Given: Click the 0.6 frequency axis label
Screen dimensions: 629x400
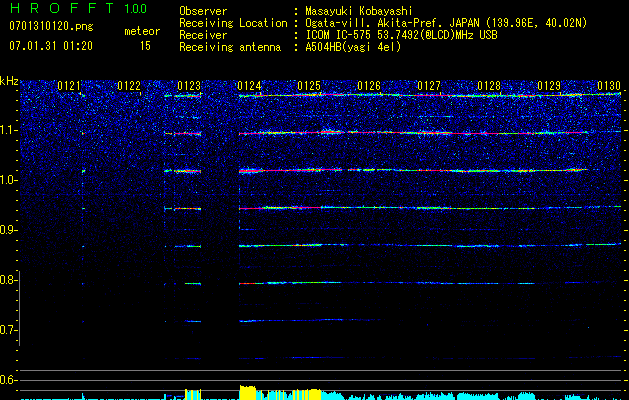Looking at the screenshot, I should pyautogui.click(x=8, y=380).
